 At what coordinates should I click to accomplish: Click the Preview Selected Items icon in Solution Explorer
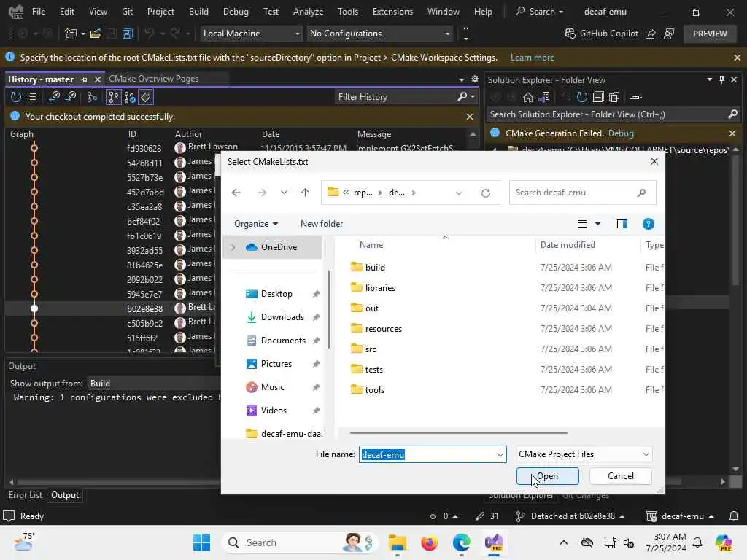point(636,97)
